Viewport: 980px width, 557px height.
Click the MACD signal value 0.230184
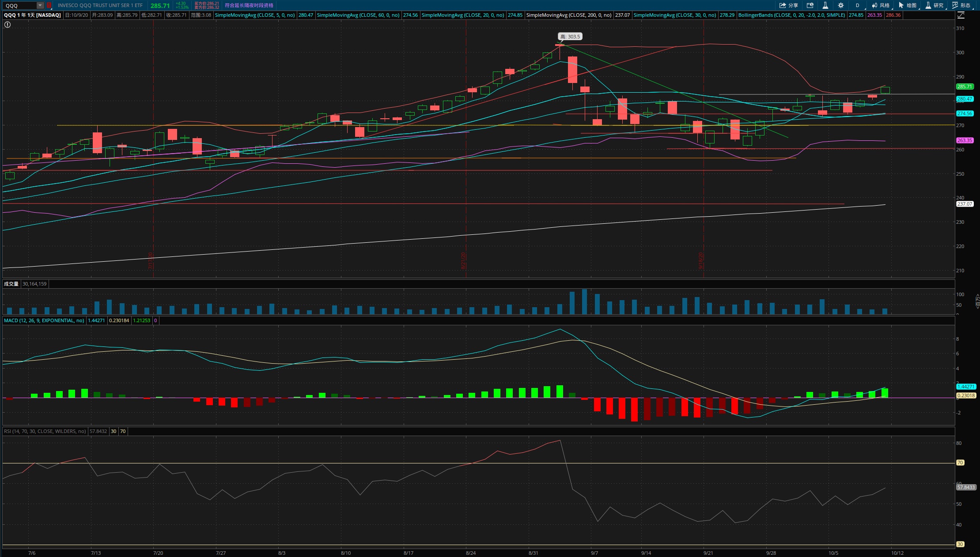coord(119,320)
